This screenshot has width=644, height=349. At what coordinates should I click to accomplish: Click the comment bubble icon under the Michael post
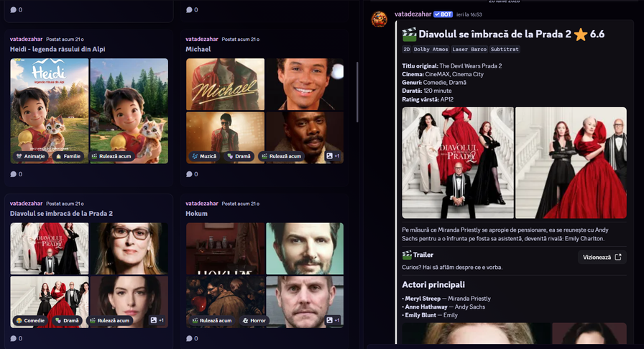point(189,174)
